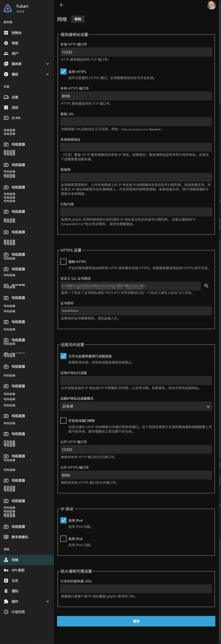Image resolution: width=221 pixels, height=644 pixels.
Task: Click 公开 HTTP 端口号 field
Action: [x=136, y=450]
